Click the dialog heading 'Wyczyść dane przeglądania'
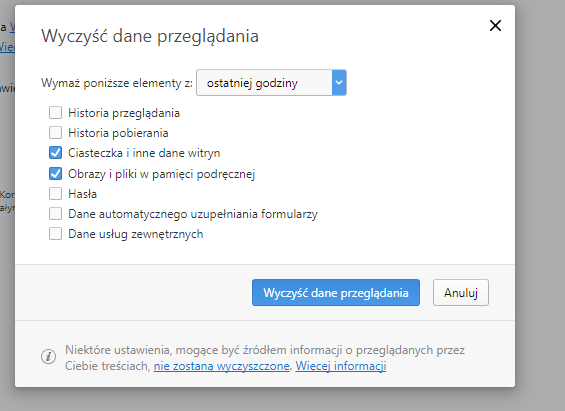This screenshot has width=565, height=411. tap(150, 36)
